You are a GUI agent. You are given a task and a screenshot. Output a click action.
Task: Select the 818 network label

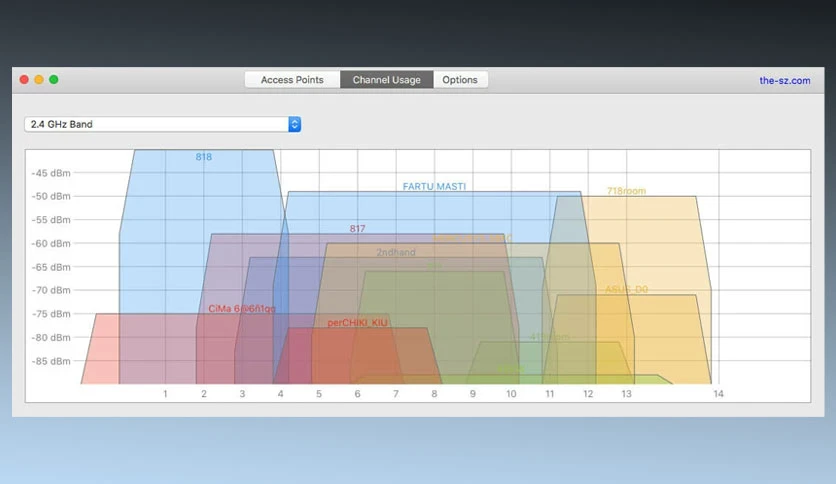pyautogui.click(x=204, y=157)
